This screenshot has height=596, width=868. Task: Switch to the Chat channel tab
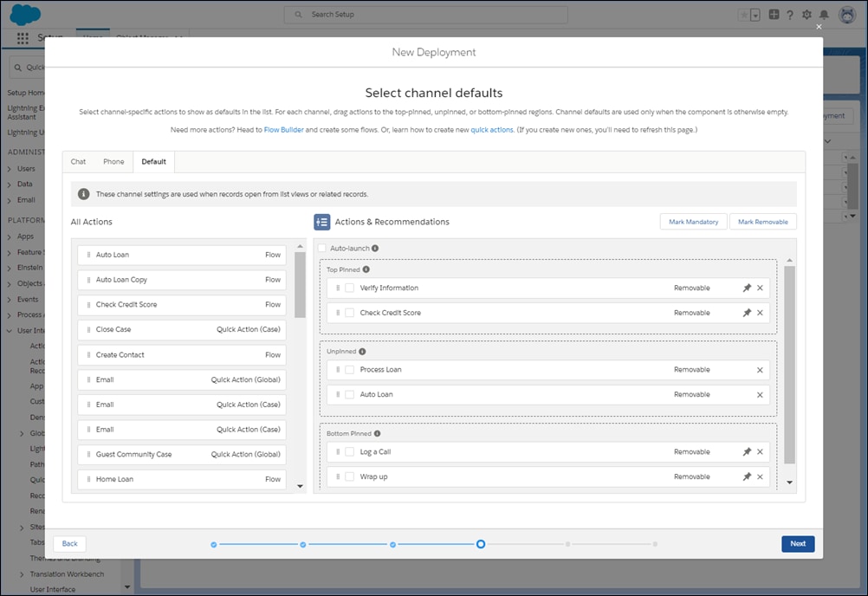78,162
